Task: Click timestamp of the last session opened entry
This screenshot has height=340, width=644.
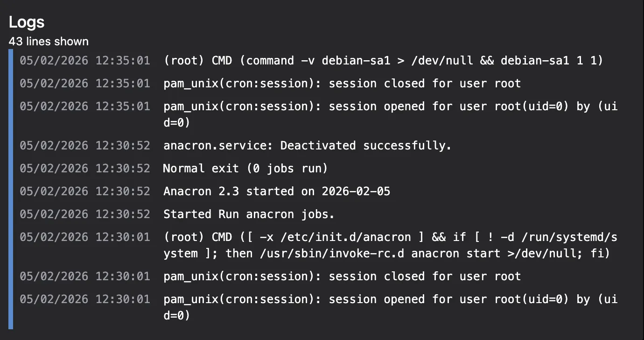Action: pyautogui.click(x=85, y=299)
